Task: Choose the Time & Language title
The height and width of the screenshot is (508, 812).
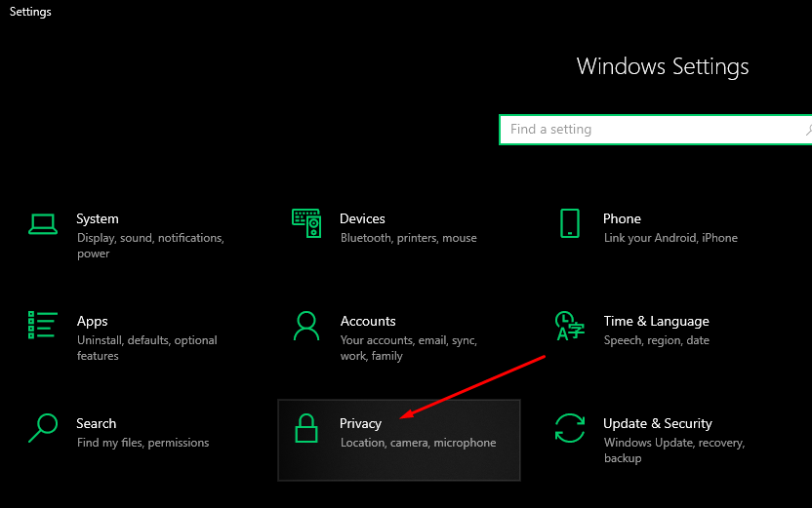Action: [x=656, y=321]
